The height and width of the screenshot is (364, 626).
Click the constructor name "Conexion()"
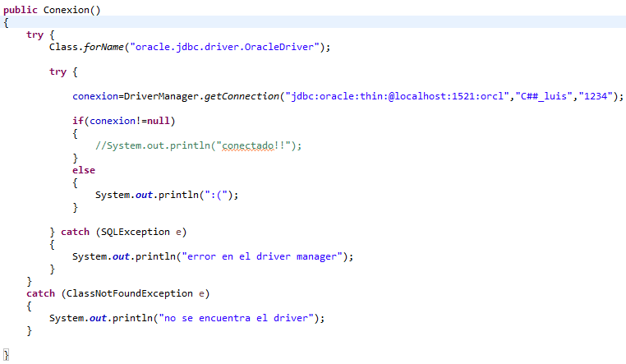point(71,10)
